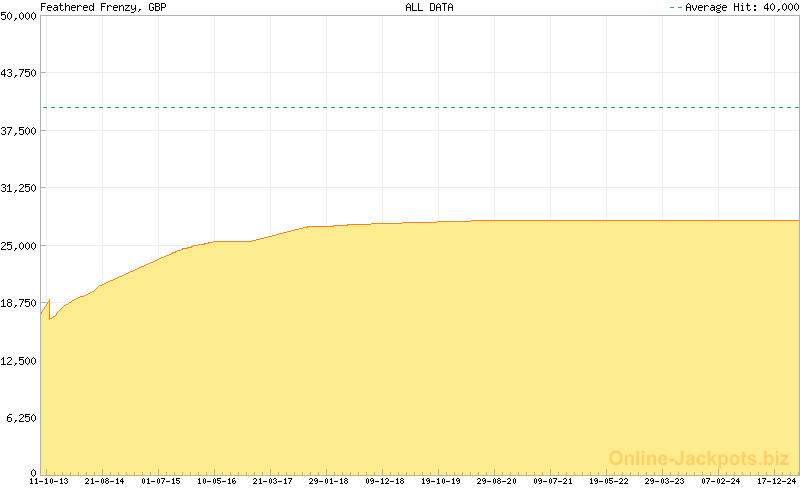This screenshot has width=800, height=490.
Task: Choose the 29-03-23 date label
Action: click(665, 481)
